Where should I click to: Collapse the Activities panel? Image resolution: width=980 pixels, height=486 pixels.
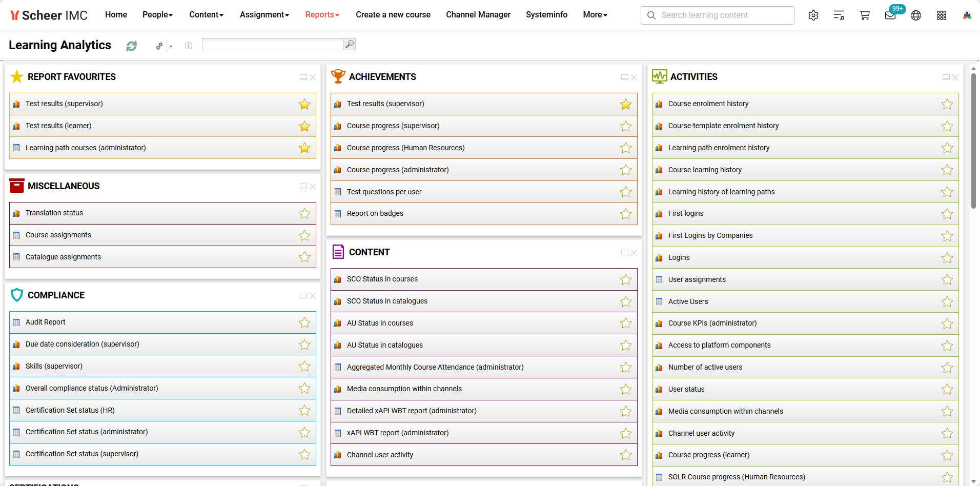[946, 77]
